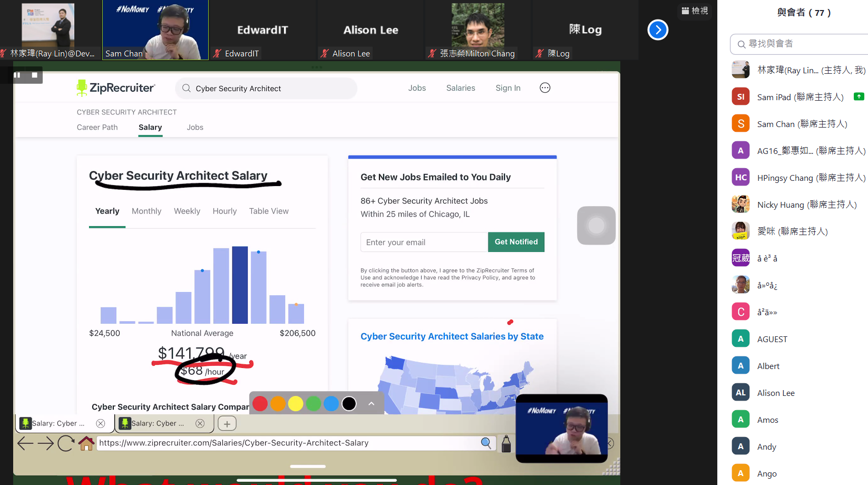Pause the shared screen recording
Viewport: 868px width, 485px height.
coord(17,75)
